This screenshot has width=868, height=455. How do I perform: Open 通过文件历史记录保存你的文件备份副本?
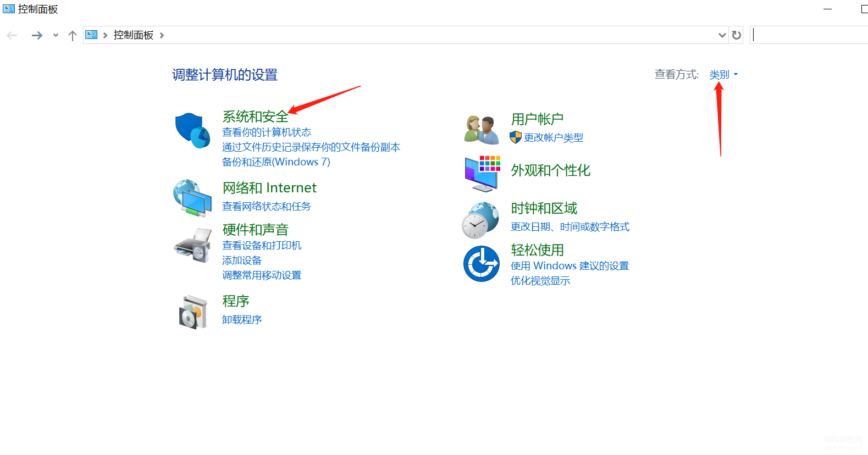coord(311,147)
